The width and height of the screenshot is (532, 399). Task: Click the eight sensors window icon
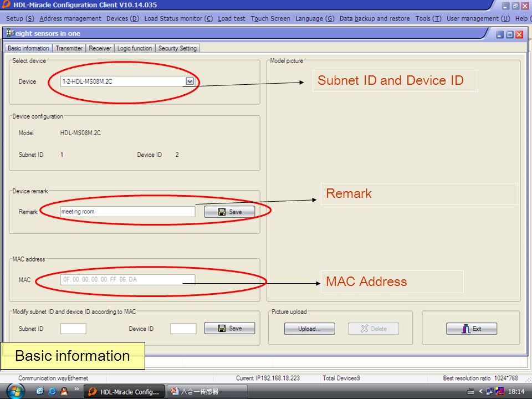point(11,33)
